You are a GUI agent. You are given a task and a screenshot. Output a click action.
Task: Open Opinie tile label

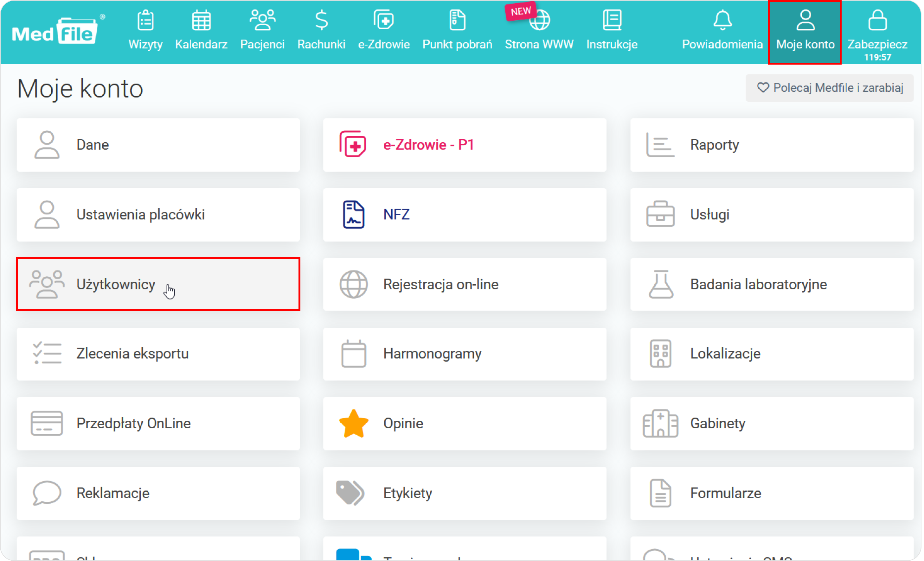403,424
